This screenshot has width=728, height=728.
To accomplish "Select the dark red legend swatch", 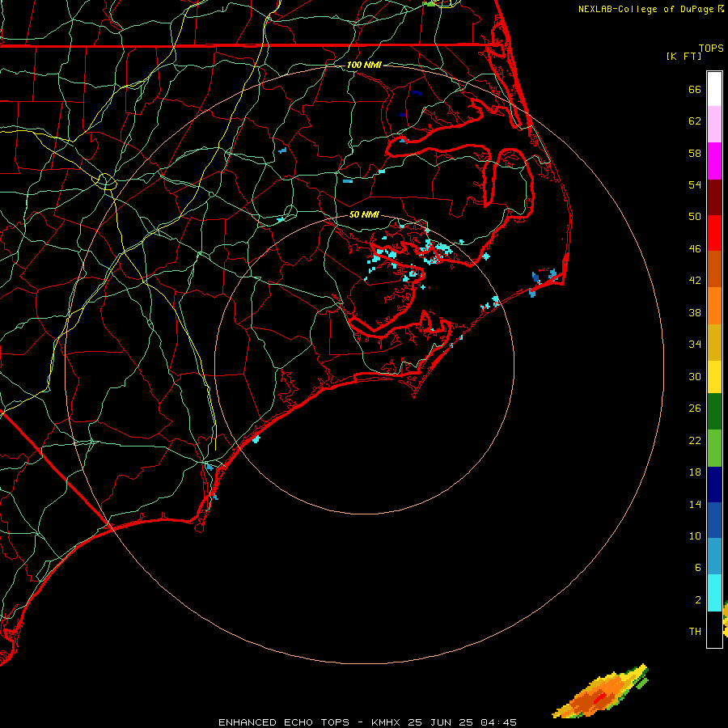I will (x=714, y=197).
